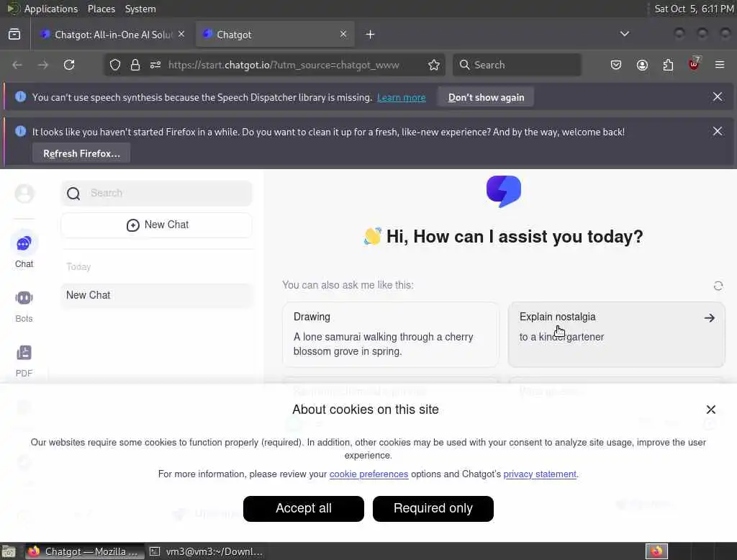The width and height of the screenshot is (737, 560).
Task: Dismiss the speech synthesis notification
Action: click(x=718, y=96)
